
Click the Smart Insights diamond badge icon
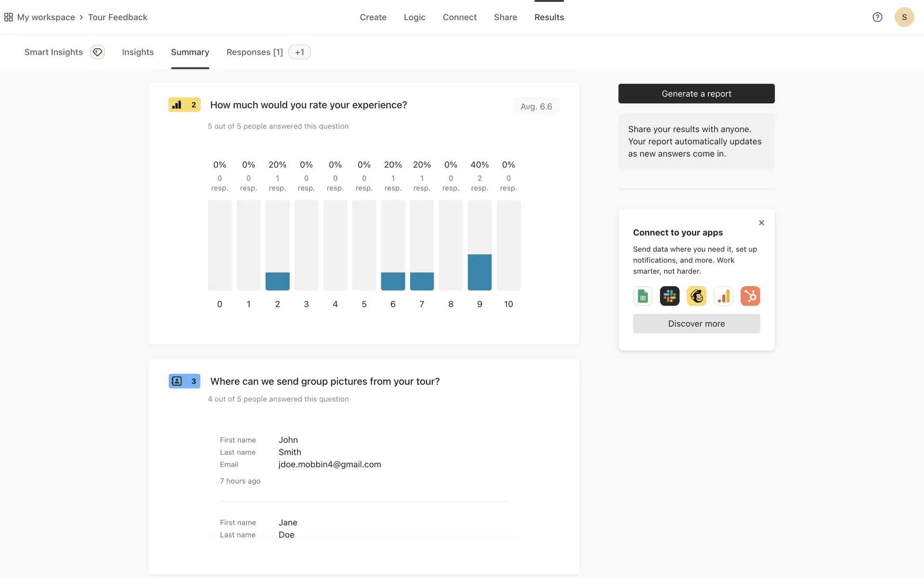click(98, 52)
